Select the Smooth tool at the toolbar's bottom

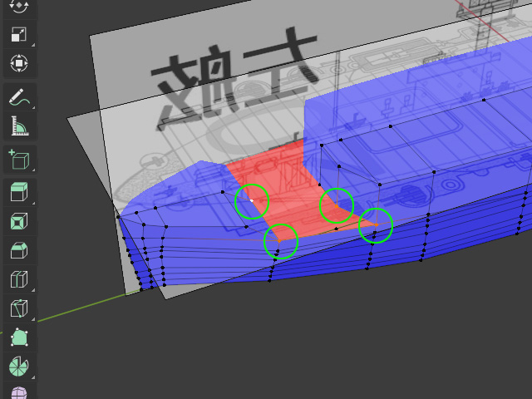point(19,392)
